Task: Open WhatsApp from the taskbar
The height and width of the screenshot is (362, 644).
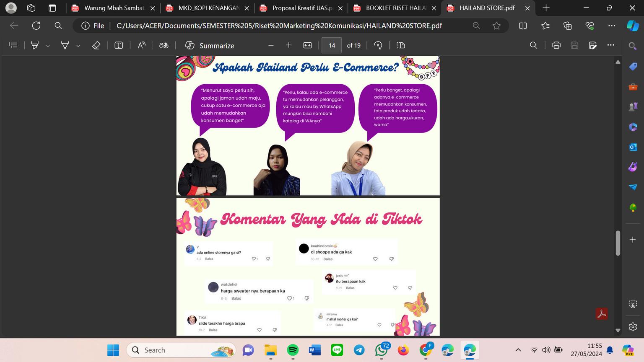Action: [382, 350]
